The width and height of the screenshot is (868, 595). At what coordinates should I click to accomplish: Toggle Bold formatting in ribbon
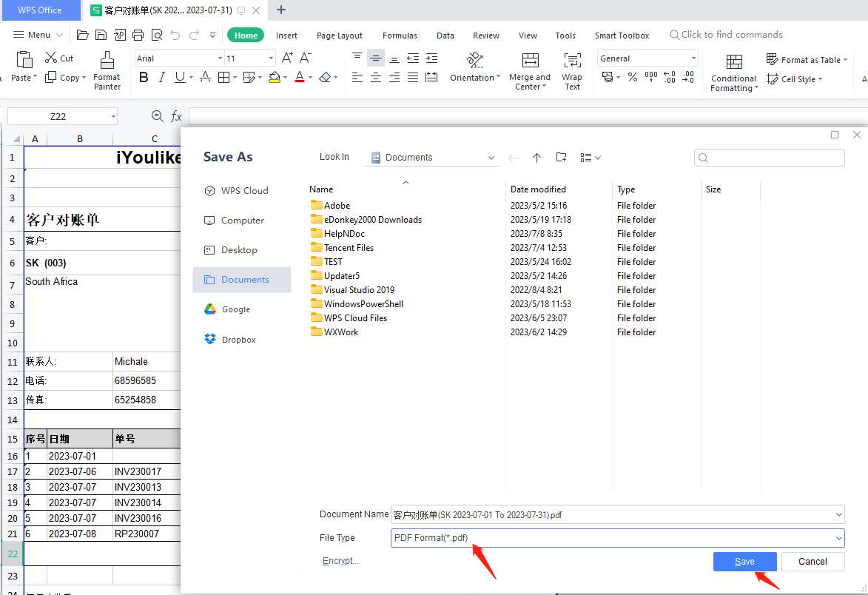click(x=144, y=78)
